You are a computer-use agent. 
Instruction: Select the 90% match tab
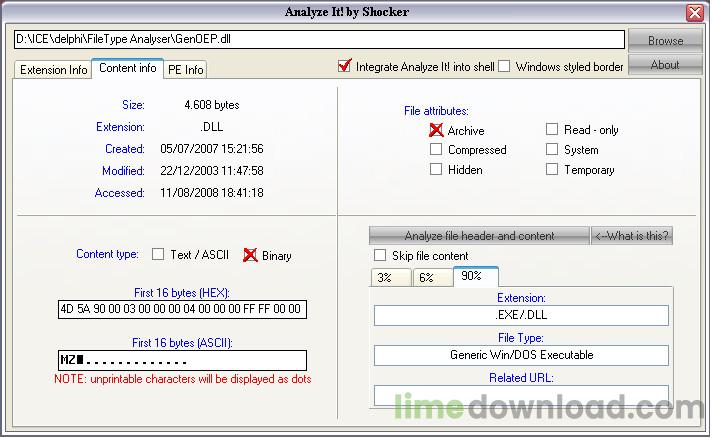tap(475, 276)
